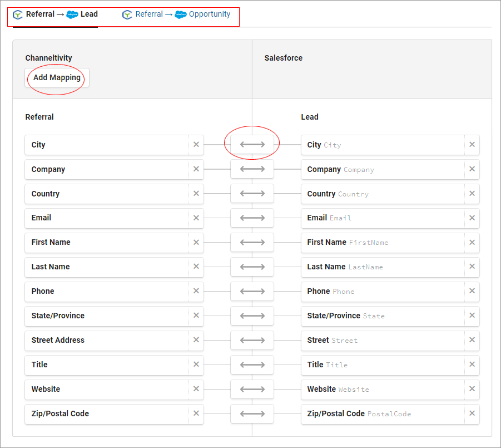Clear the Website lead field

point(472,389)
